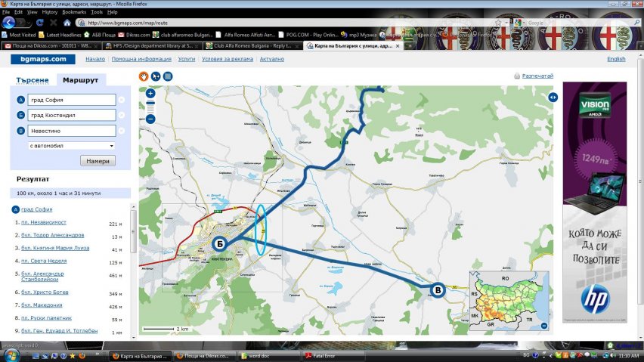Open the Bookmarks menu in Firefox
This screenshot has height=362, width=644.
click(x=74, y=13)
